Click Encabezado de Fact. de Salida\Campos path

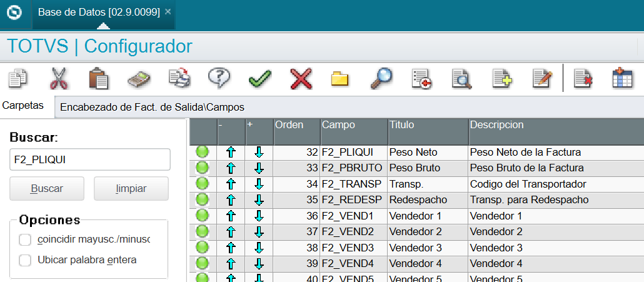pos(153,108)
